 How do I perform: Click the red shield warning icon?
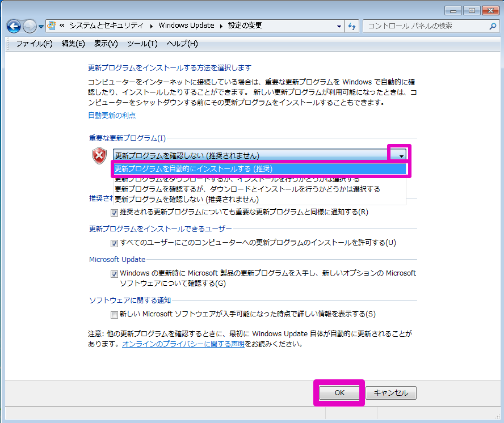(99, 156)
